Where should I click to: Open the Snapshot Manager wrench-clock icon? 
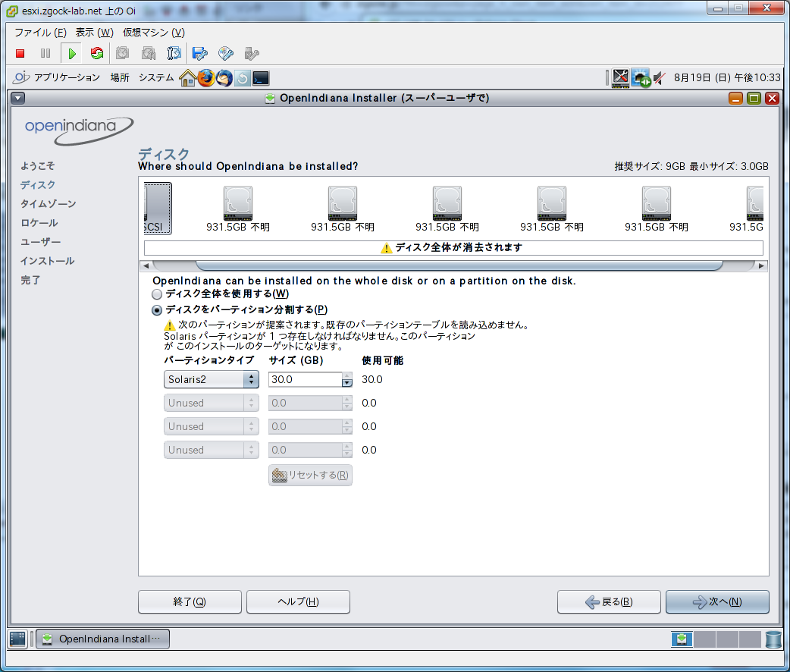[174, 53]
